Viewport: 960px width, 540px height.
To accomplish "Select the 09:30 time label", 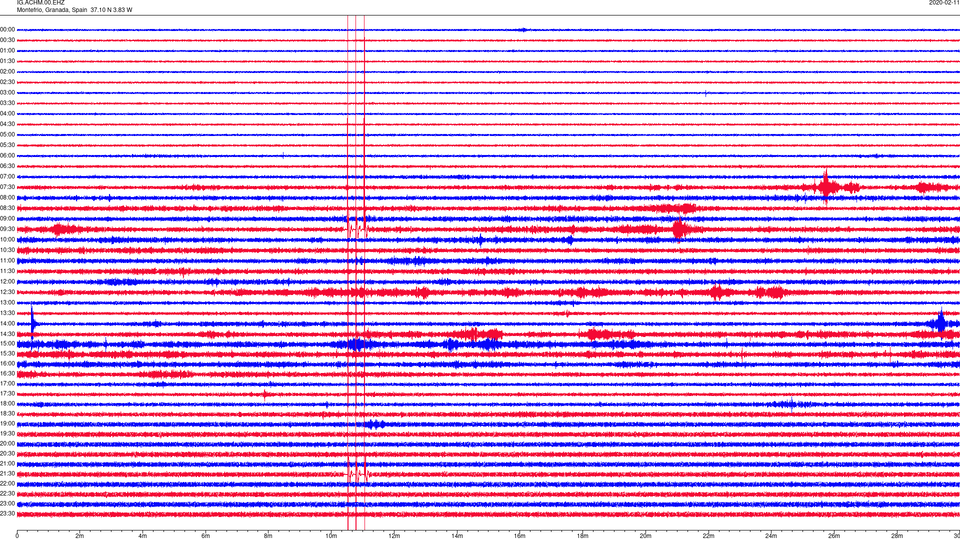I will (x=8, y=229).
